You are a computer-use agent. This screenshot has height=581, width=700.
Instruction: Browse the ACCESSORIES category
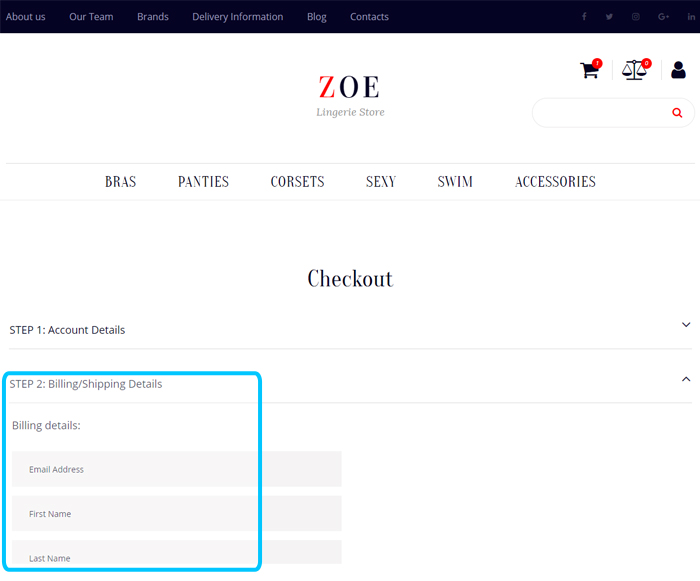[x=555, y=182]
